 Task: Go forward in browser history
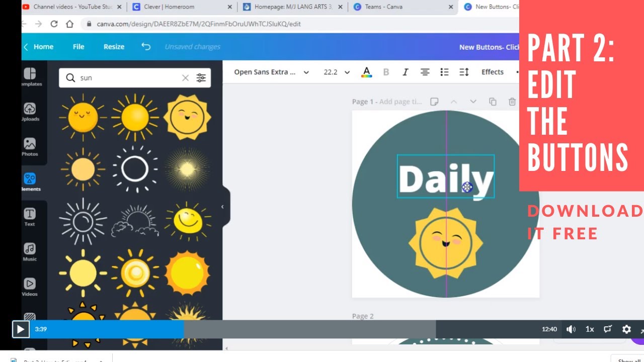pos(39,24)
